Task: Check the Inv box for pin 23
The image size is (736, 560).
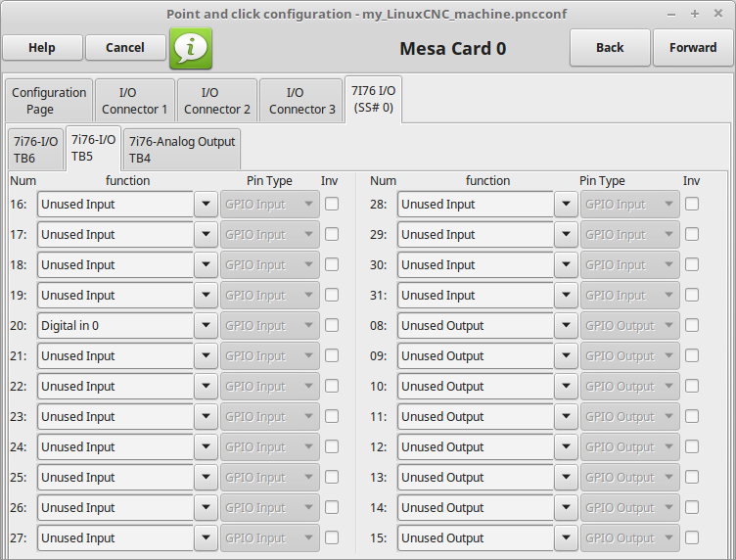Action: point(332,416)
